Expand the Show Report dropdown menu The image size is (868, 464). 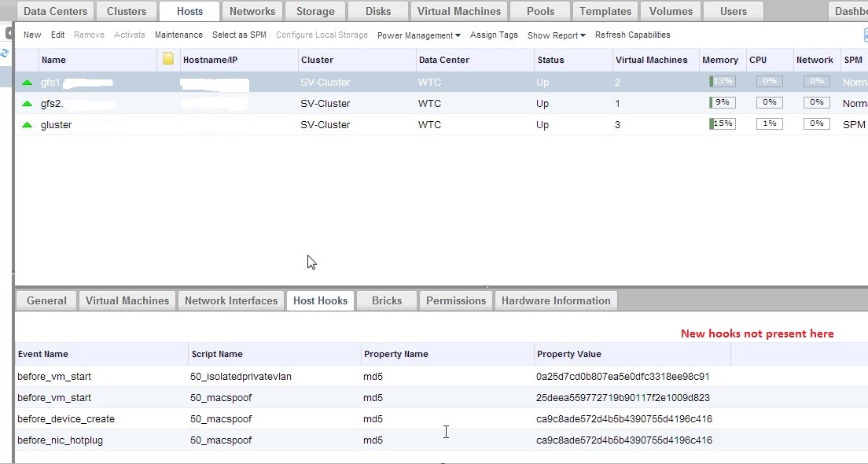tap(556, 35)
